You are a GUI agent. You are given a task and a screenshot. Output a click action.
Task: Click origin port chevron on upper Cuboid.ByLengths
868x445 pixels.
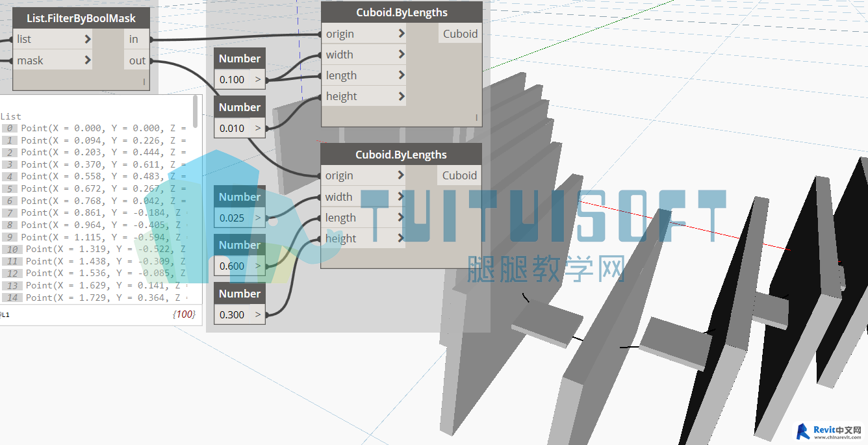401,34
